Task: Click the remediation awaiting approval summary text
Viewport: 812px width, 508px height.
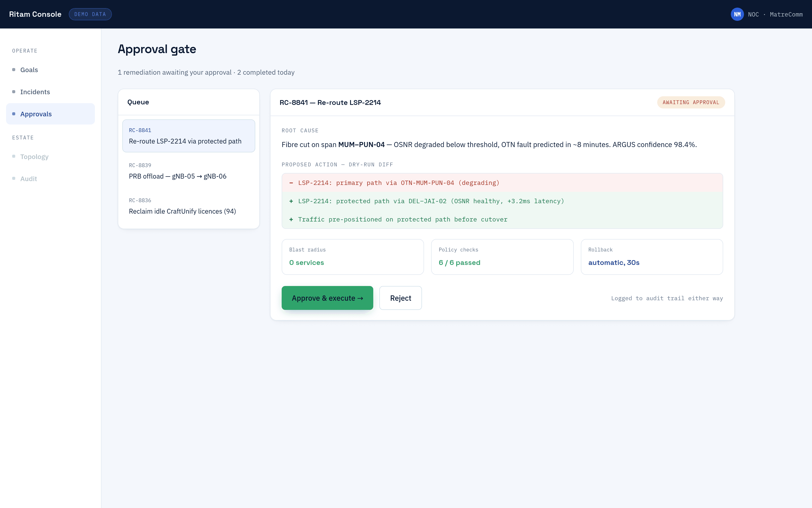Action: click(206, 72)
